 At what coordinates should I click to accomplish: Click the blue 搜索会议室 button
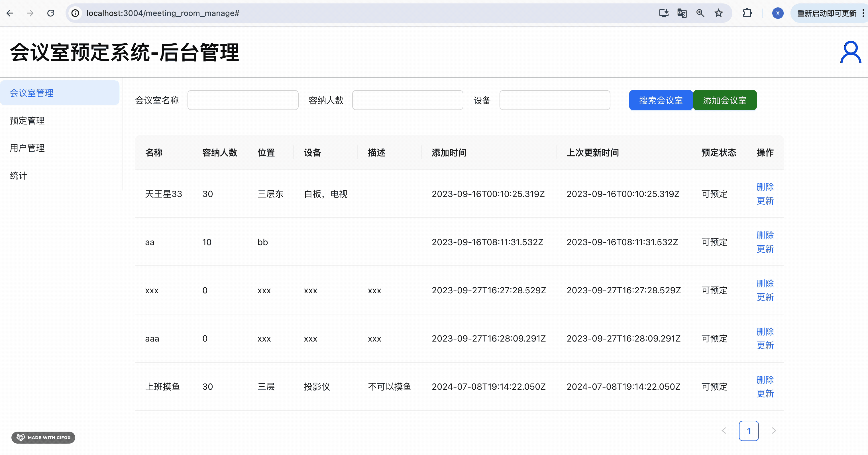[661, 100]
